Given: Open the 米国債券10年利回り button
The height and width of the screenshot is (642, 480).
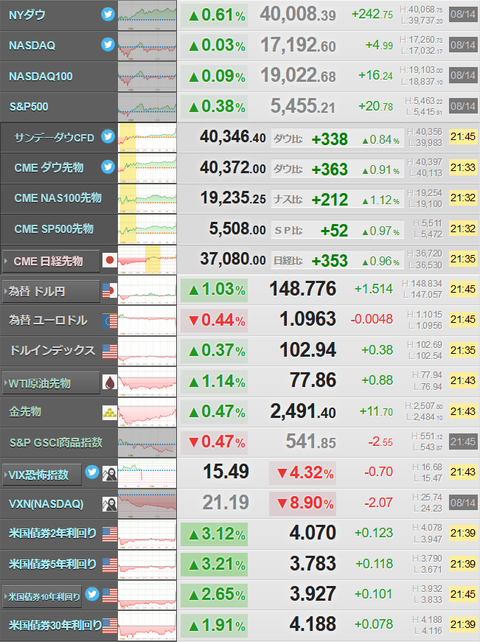Looking at the screenshot, I should 42,597.
